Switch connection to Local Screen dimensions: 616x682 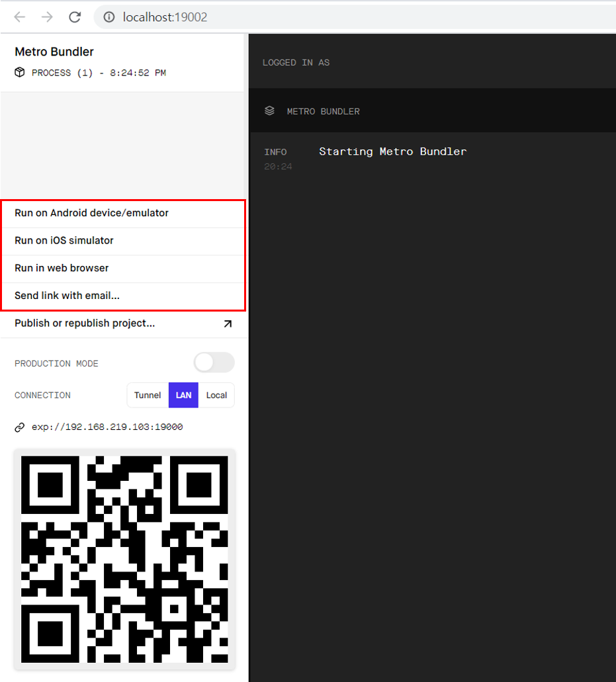pos(216,395)
